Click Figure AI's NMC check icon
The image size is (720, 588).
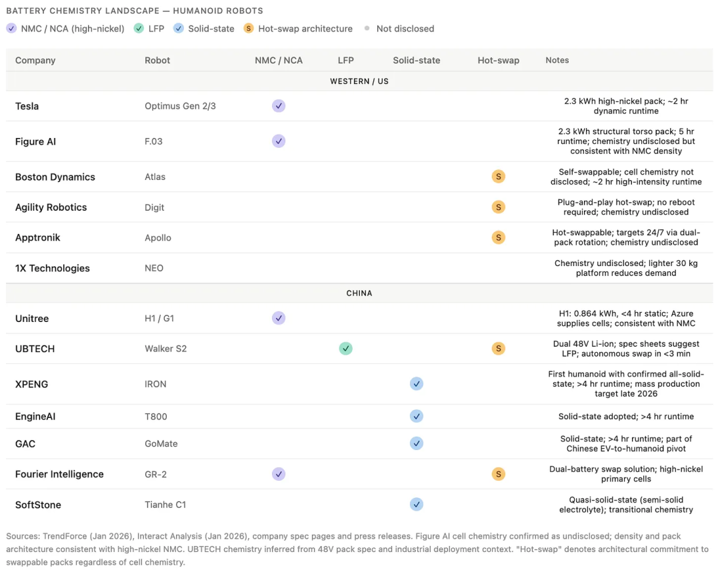[278, 141]
